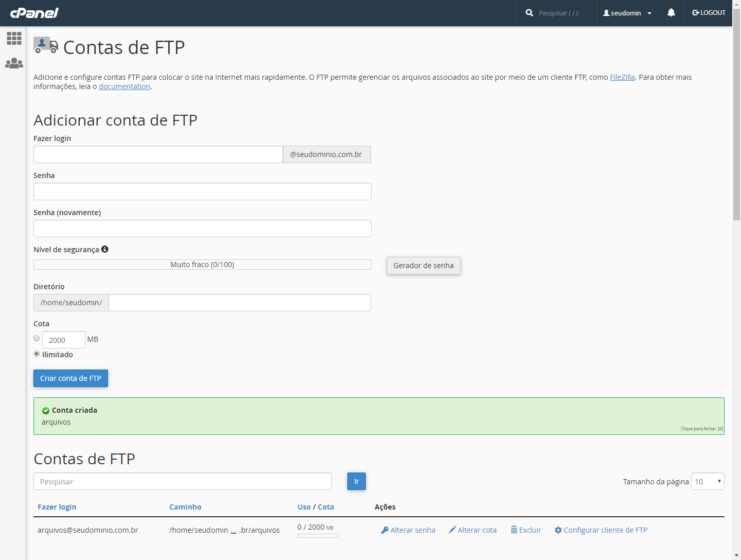Click the Ir search button
Screen dimensions: 741x560
(357, 481)
